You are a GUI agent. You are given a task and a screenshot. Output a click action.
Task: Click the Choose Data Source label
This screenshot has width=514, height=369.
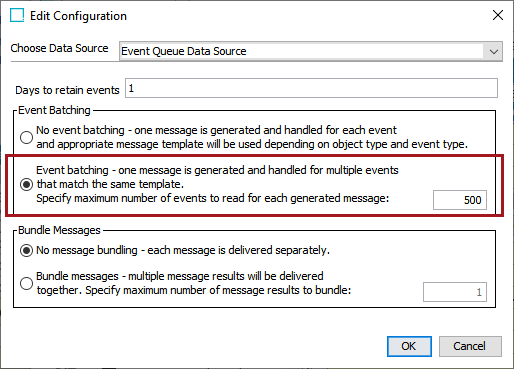click(59, 48)
